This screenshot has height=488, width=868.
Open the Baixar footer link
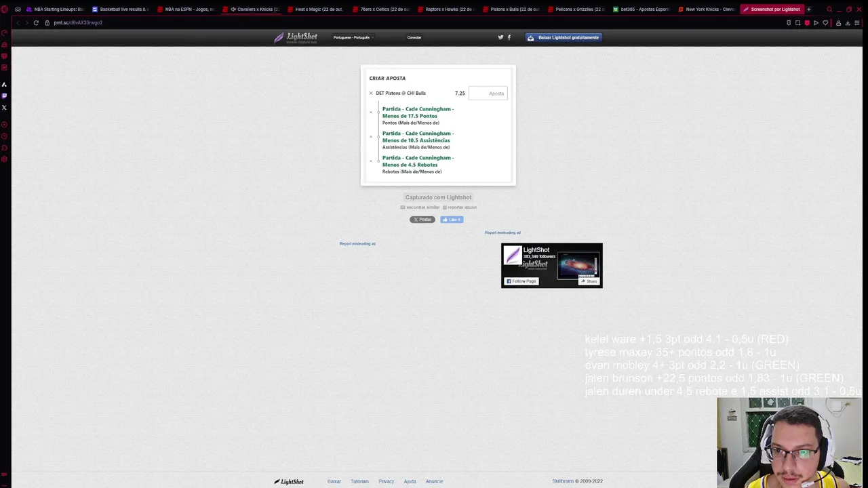pyautogui.click(x=334, y=481)
